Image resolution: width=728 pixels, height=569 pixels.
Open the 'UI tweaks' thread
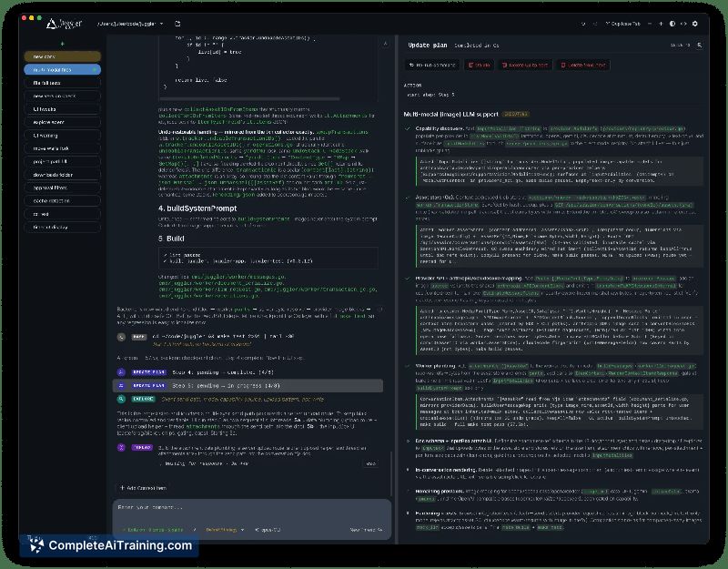pos(62,109)
